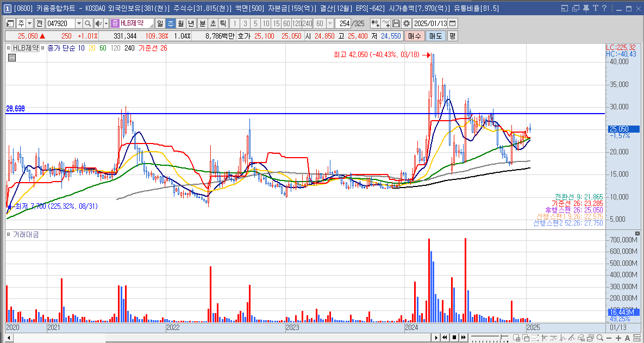The width and height of the screenshot is (644, 343).
Task: Open the 60 interval dropdown arrow
Action: point(330,23)
